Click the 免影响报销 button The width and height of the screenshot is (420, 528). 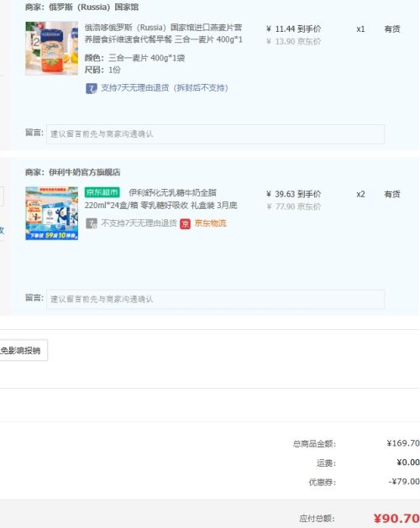pyautogui.click(x=24, y=350)
